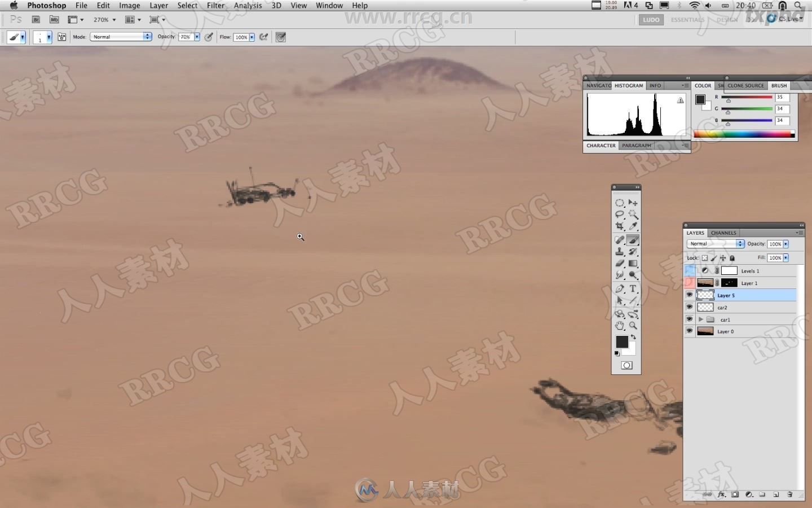Toggle tablet pressure controls size
This screenshot has width=812, height=508.
pyautogui.click(x=281, y=37)
